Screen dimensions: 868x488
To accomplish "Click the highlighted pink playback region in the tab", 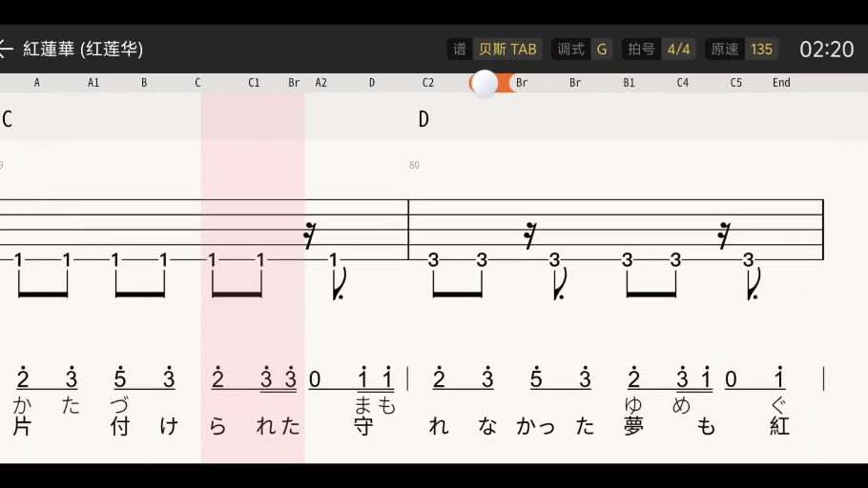I will 253,277.
